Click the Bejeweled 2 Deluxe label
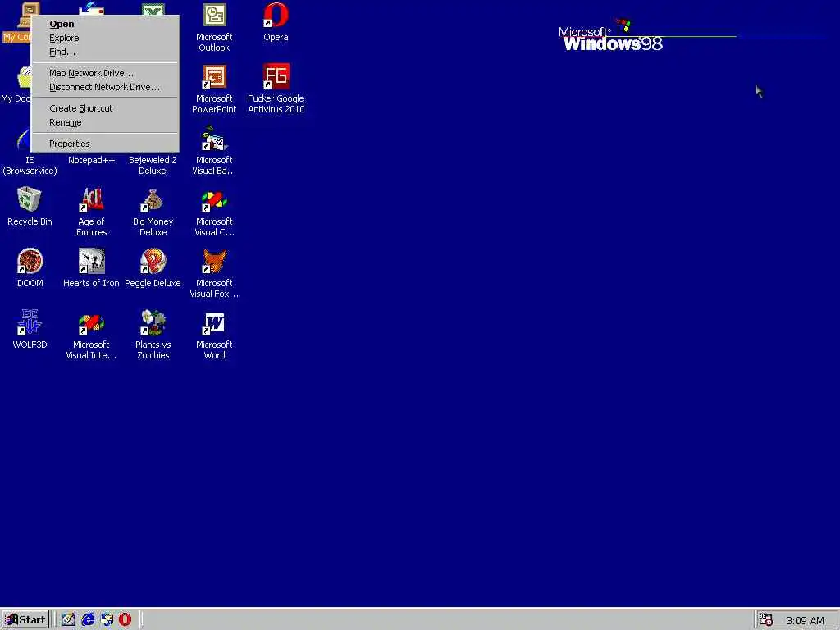The height and width of the screenshot is (630, 840). click(153, 166)
